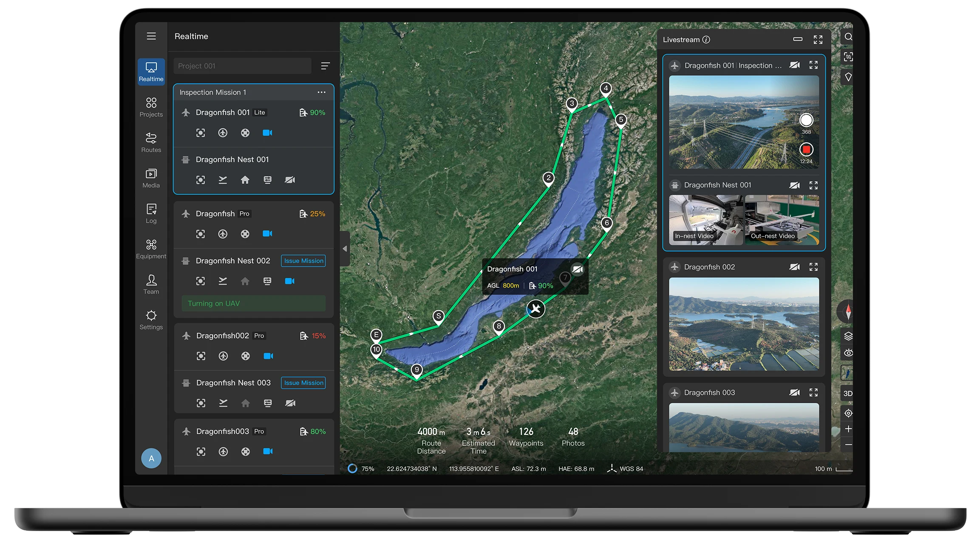Switch to the Realtime sidebar tab
Screen dimensions: 980x543
click(151, 72)
